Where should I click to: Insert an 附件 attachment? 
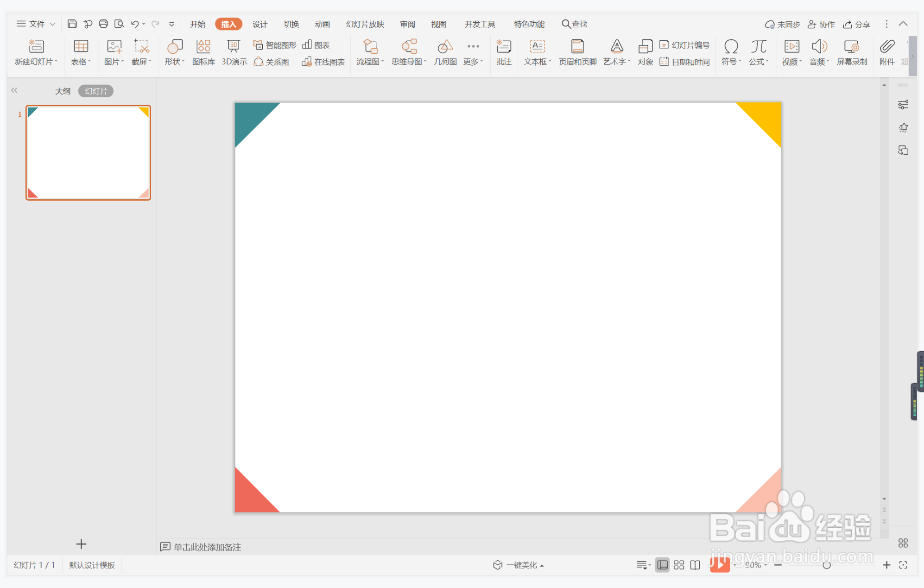click(x=887, y=53)
